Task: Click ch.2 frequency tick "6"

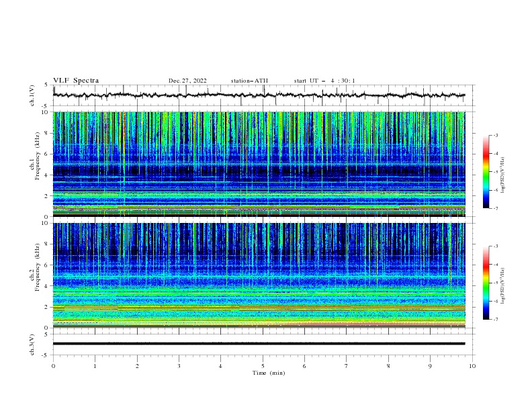Action: (47, 265)
